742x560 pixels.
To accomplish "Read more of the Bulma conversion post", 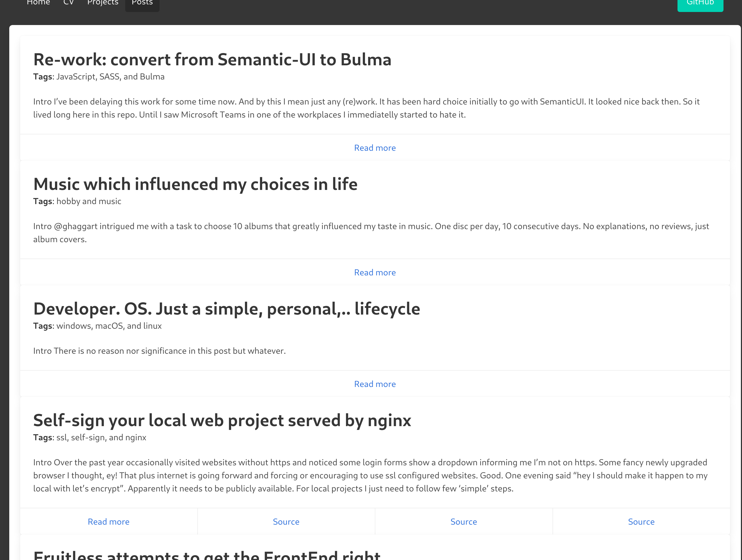I will (375, 148).
